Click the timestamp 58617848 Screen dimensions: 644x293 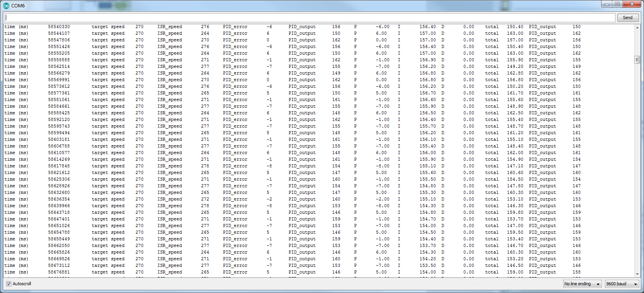[x=59, y=166]
